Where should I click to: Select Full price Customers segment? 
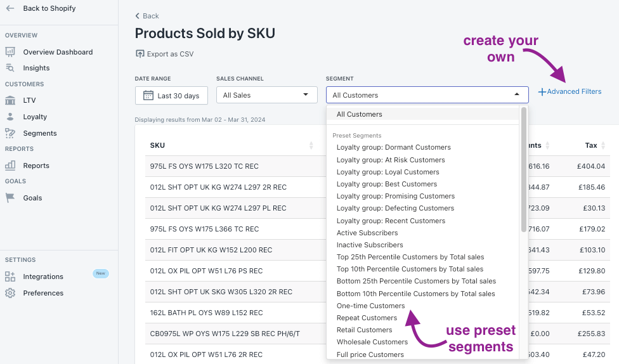[370, 354]
